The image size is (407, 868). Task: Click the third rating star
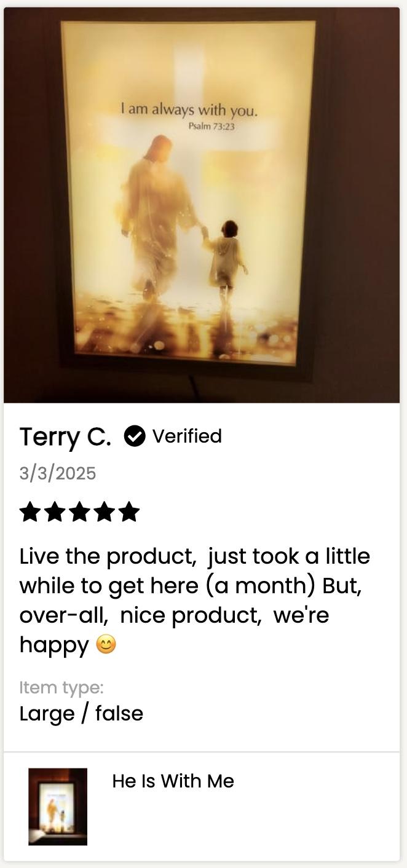coord(79,512)
